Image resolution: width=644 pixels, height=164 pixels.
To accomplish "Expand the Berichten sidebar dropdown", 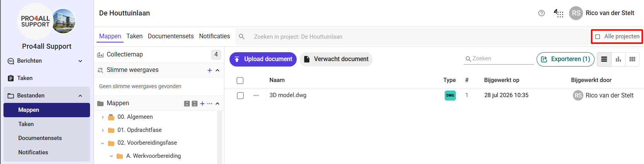I will 80,61.
